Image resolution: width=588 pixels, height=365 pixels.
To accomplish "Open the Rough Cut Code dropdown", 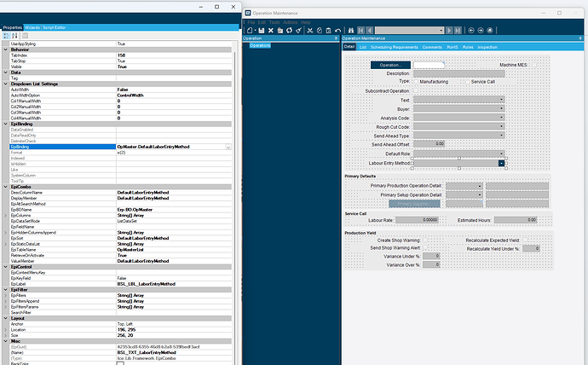I will click(501, 127).
